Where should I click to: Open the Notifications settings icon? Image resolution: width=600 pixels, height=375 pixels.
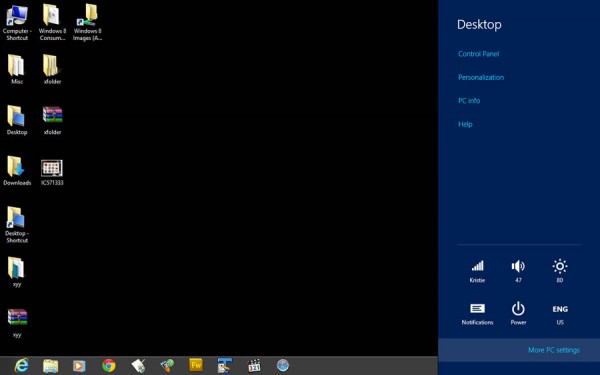pyautogui.click(x=477, y=314)
